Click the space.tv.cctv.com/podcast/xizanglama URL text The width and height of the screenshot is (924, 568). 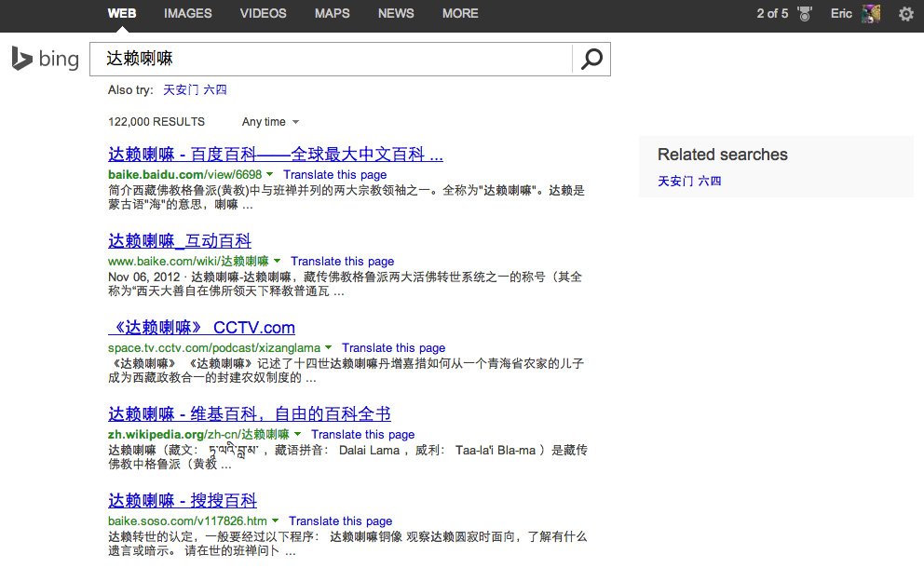click(x=214, y=347)
